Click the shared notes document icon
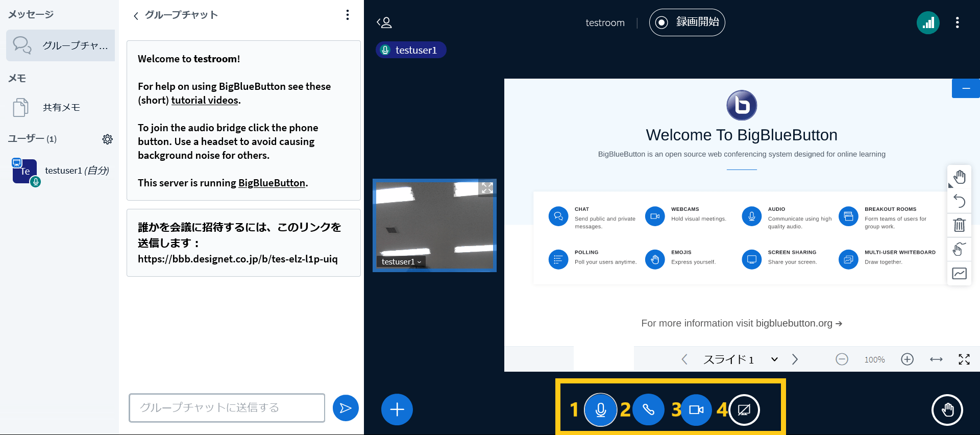 21,107
